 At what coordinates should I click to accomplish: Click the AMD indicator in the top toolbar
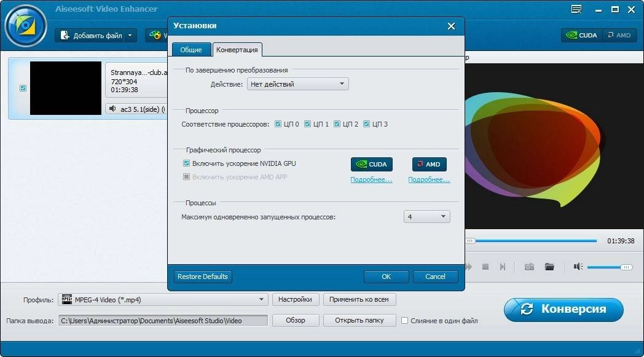[x=619, y=35]
